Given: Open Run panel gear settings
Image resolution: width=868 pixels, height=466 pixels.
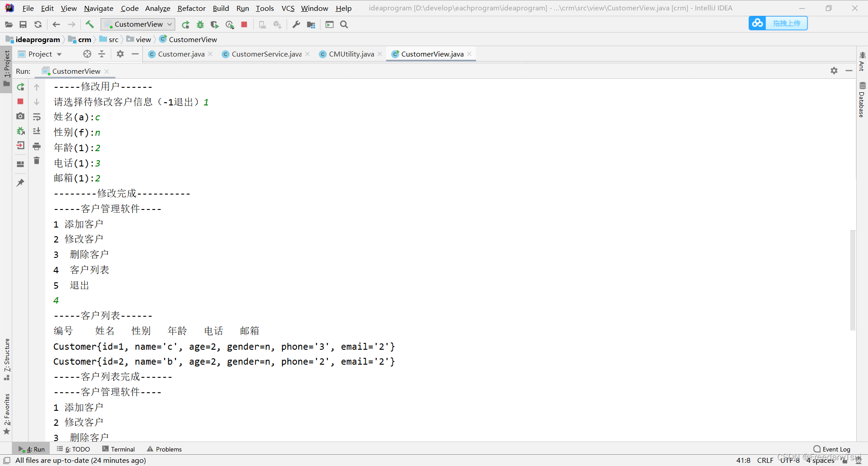Looking at the screenshot, I should 834,71.
